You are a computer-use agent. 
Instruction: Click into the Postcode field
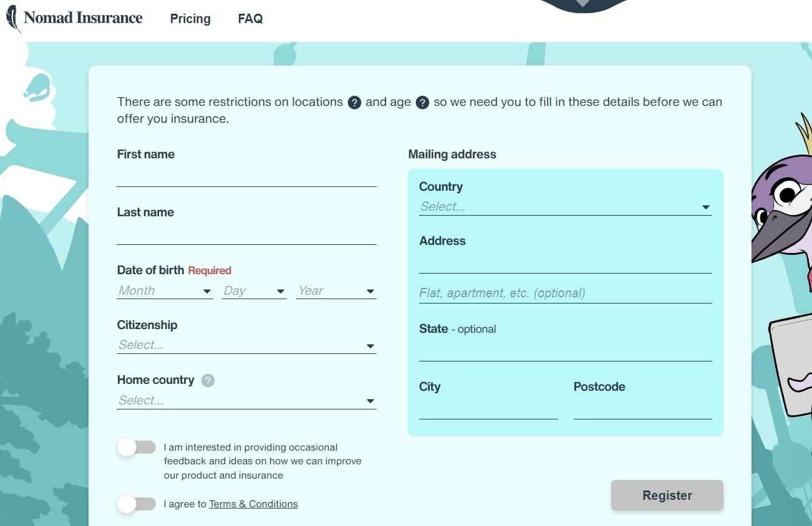[642, 409]
